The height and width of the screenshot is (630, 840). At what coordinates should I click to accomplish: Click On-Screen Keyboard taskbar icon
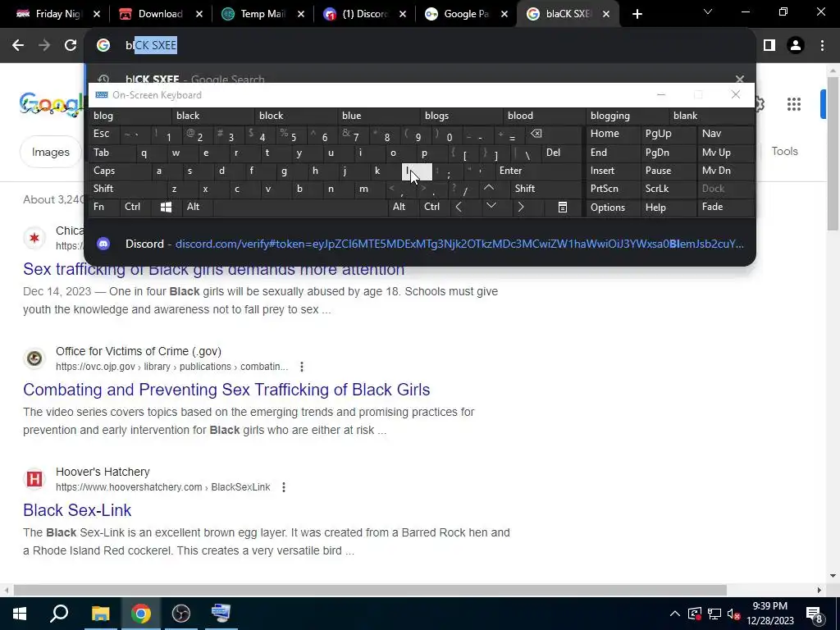click(x=221, y=614)
